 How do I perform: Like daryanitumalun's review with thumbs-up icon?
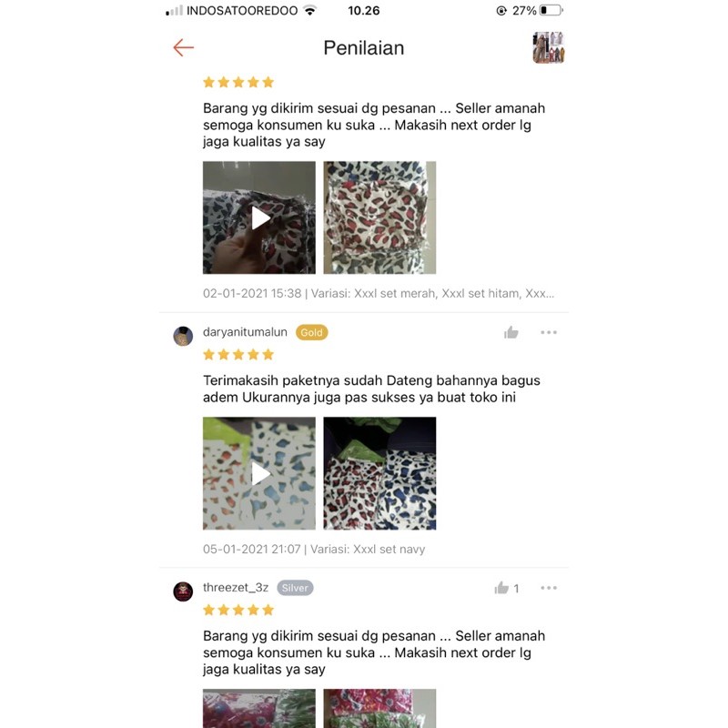(511, 332)
